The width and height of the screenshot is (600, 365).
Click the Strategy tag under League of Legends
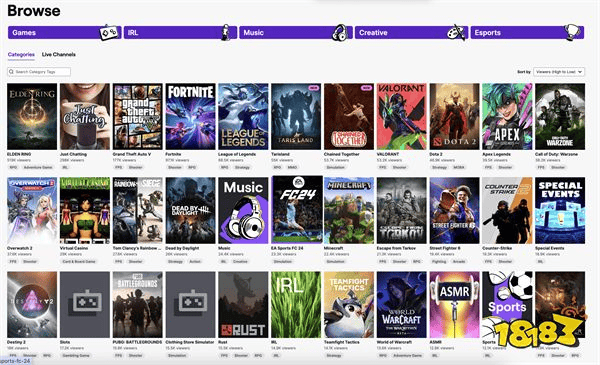242,168
